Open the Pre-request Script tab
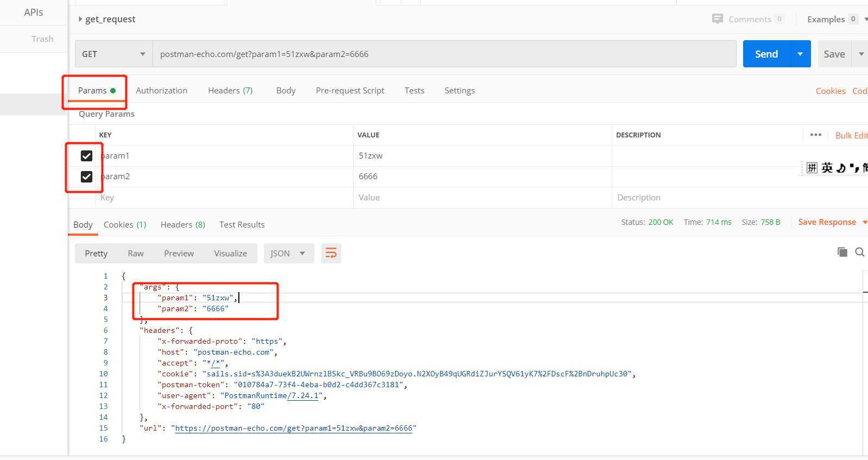The width and height of the screenshot is (868, 460). click(x=350, y=91)
